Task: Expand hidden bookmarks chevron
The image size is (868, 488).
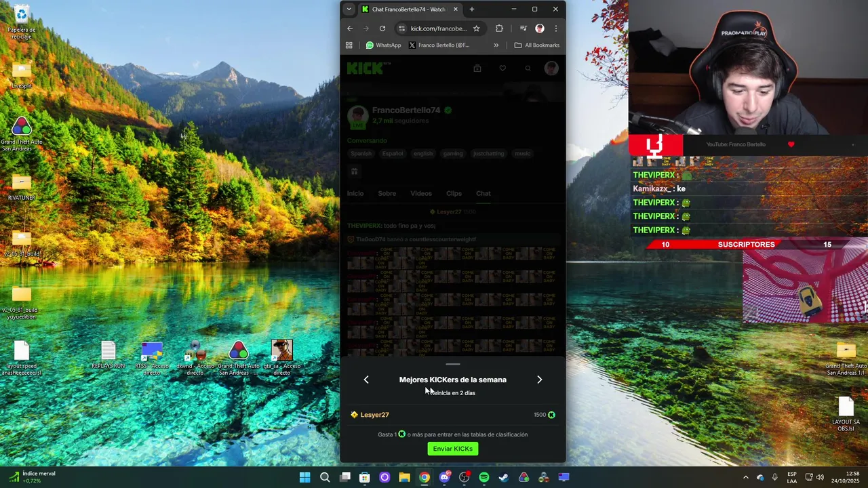Action: (x=496, y=45)
